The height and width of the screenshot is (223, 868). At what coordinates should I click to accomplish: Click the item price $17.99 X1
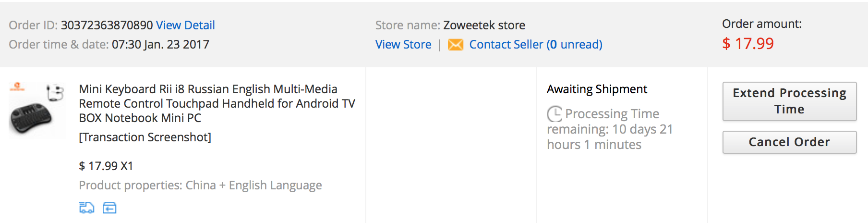[106, 166]
